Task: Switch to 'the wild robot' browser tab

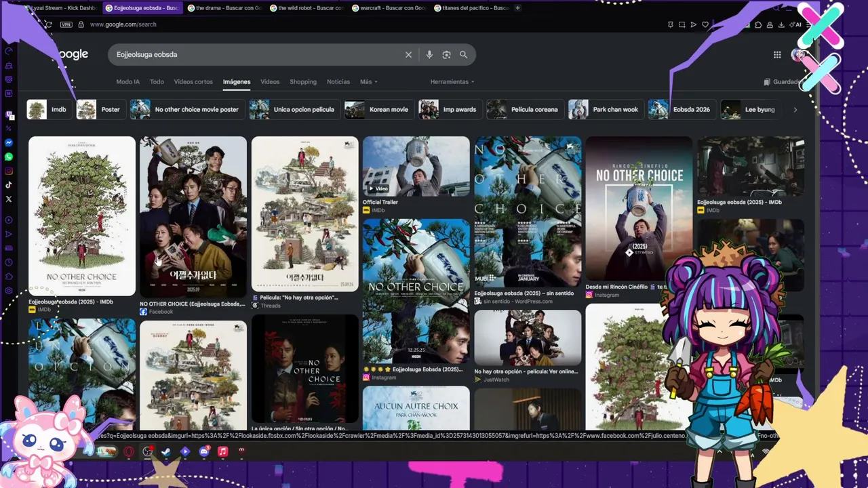Action: pyautogui.click(x=307, y=8)
